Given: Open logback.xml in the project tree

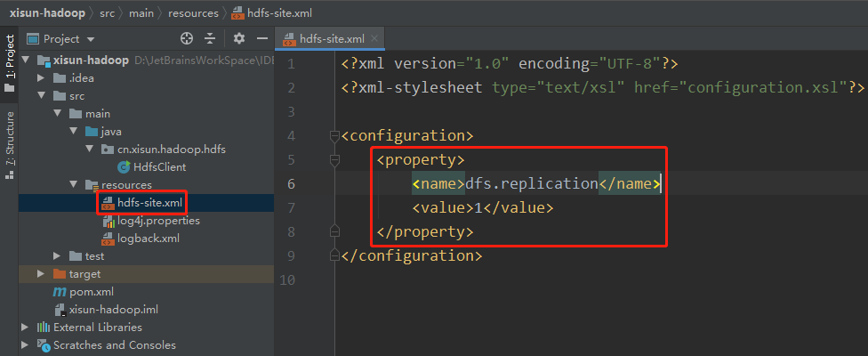Looking at the screenshot, I should click(149, 238).
